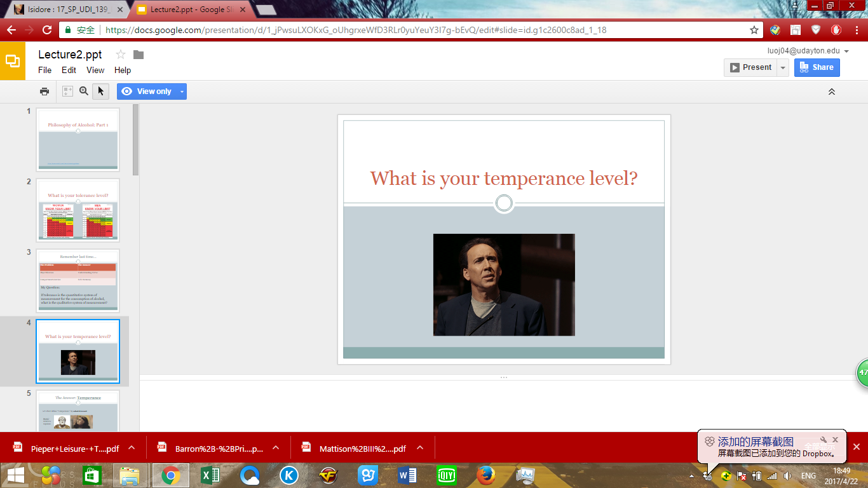Reload the page in Chrome
This screenshot has height=488, width=868.
47,30
